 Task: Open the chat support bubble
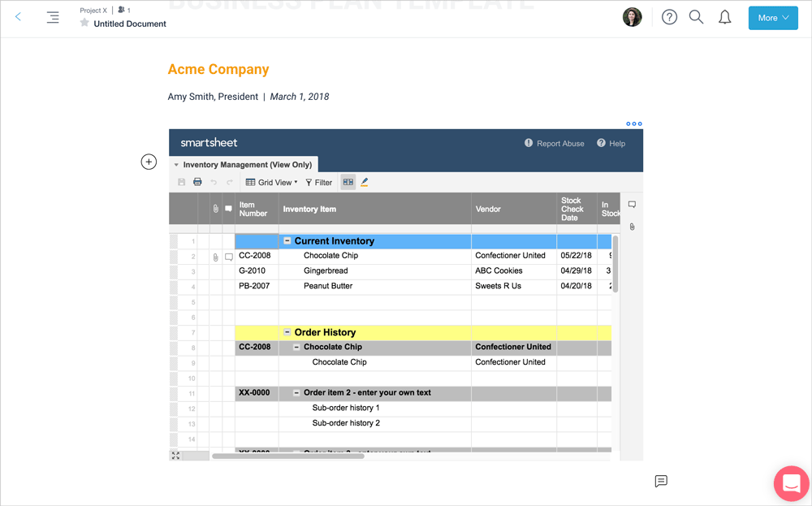791,484
